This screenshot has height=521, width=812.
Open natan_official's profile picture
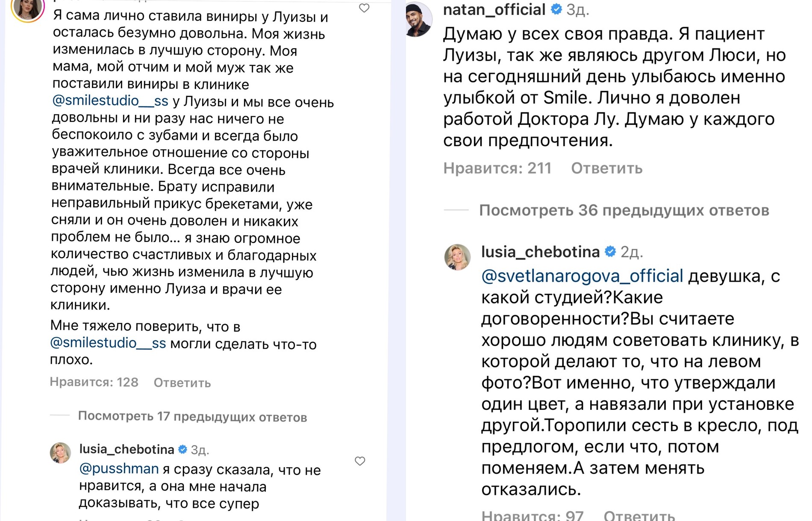418,19
